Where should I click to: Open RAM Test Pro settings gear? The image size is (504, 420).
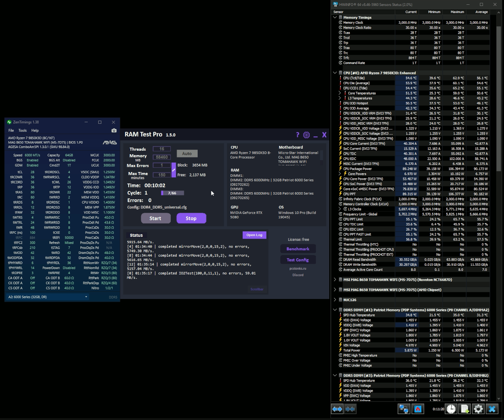pos(306,135)
